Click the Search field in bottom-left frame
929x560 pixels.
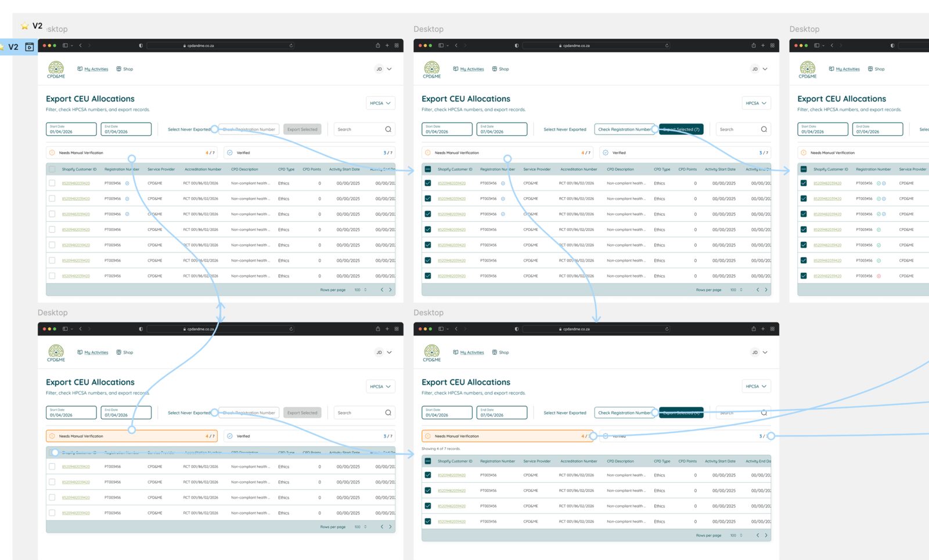pyautogui.click(x=365, y=413)
